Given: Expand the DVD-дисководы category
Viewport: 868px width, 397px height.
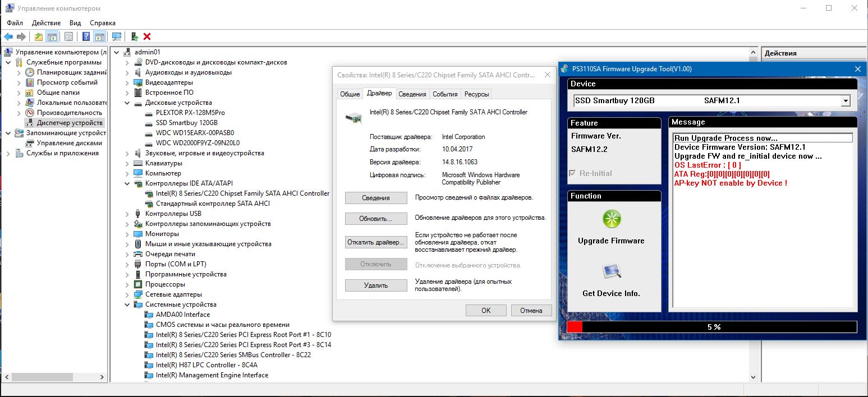Looking at the screenshot, I should [127, 62].
